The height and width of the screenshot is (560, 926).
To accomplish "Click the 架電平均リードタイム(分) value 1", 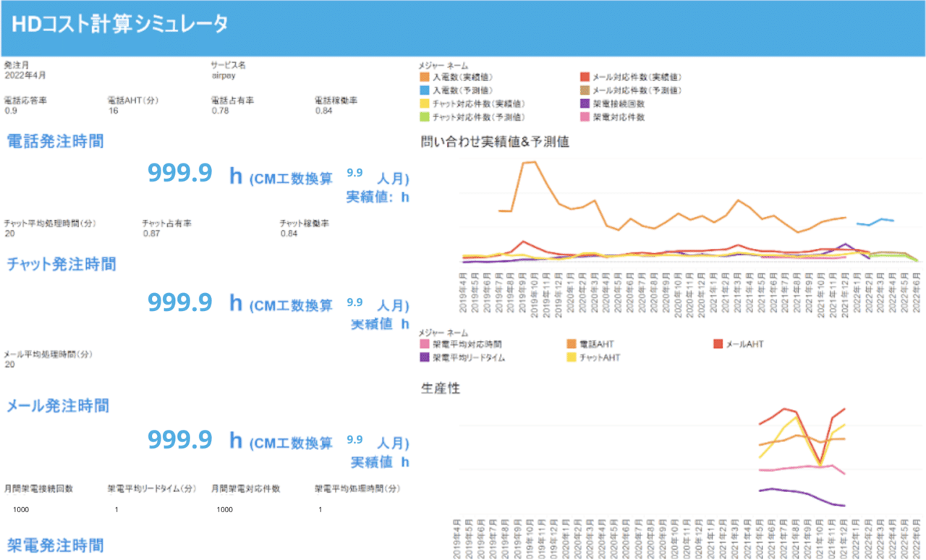I will pyautogui.click(x=116, y=509).
